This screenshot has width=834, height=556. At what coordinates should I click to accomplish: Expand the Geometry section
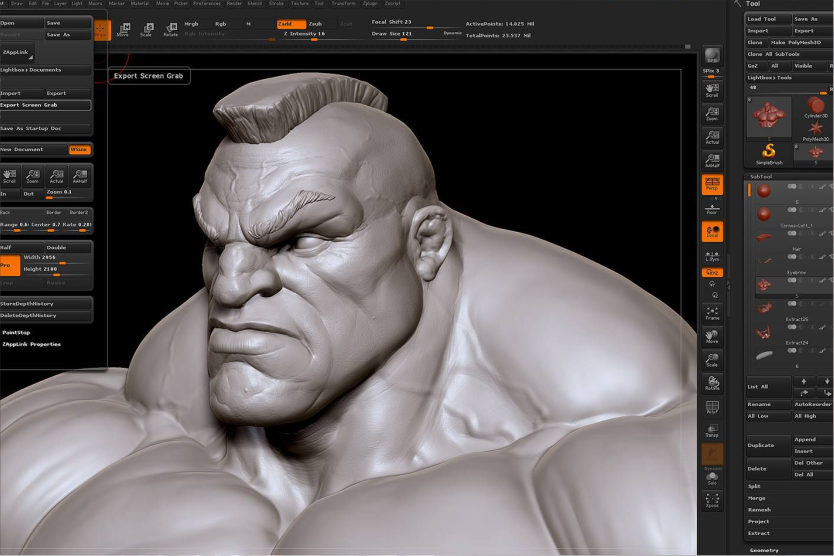coord(764,550)
